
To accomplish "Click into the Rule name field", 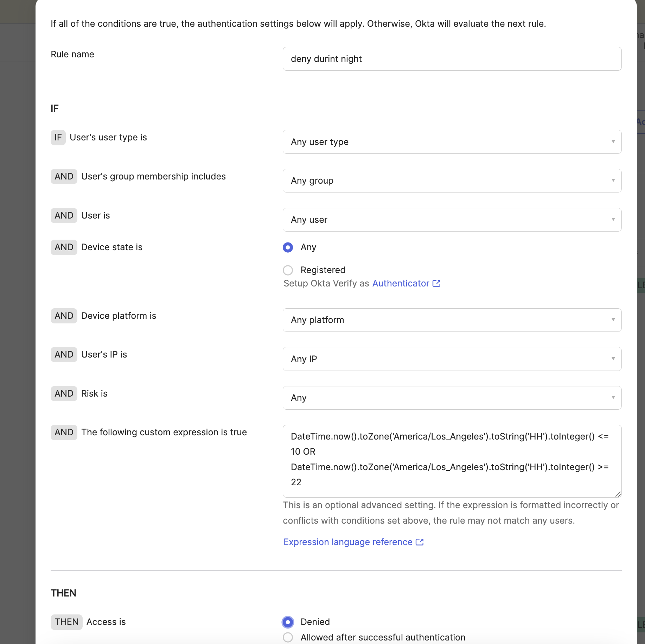I will pyautogui.click(x=452, y=59).
